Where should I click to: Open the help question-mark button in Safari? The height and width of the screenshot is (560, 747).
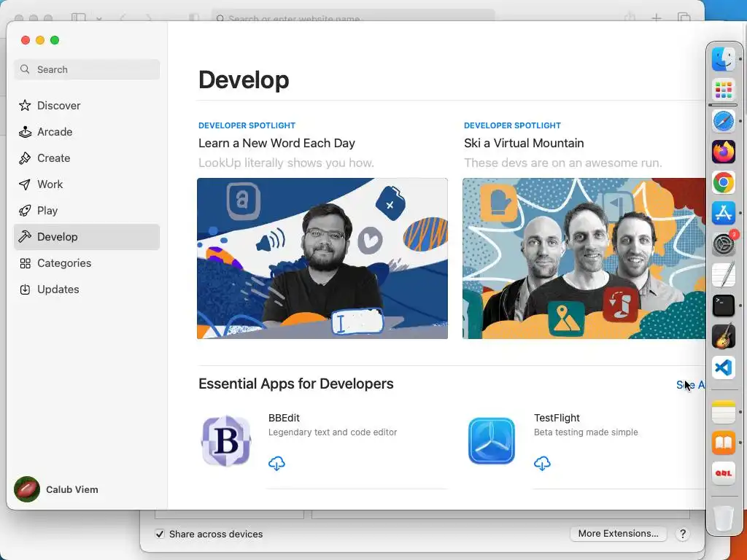(x=682, y=534)
